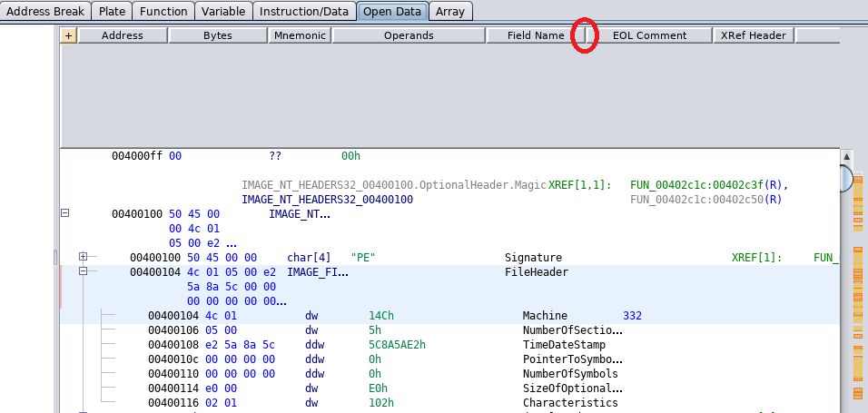868x413 pixels.
Task: Collapse the IMAGE_NT_HEADERS32 structure at 00400100
Action: [64, 212]
